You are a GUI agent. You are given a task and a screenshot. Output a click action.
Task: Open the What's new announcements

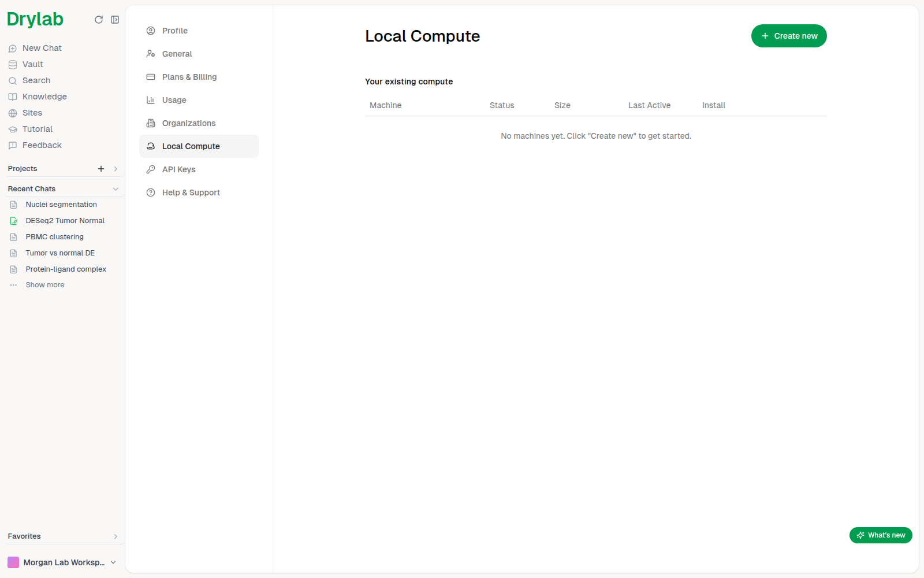(x=881, y=535)
